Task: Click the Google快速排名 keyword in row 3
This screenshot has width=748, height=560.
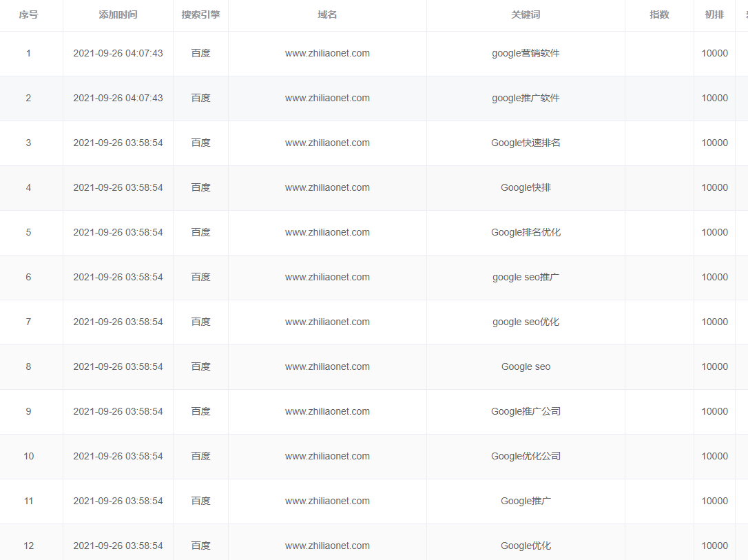Action: click(526, 143)
